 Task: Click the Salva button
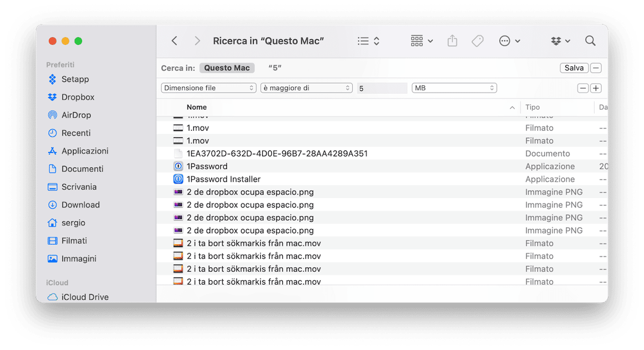574,68
